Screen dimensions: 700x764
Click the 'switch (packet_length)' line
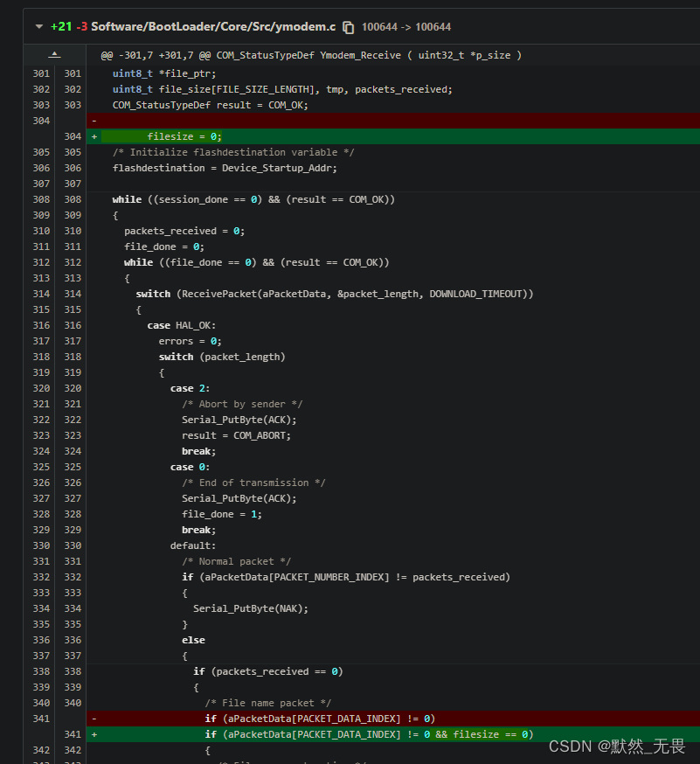pyautogui.click(x=222, y=357)
